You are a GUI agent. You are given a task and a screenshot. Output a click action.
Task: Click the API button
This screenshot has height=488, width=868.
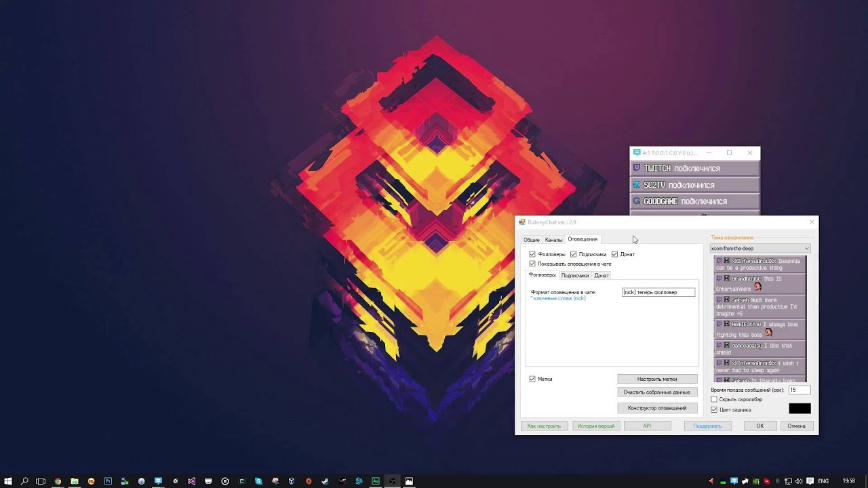(647, 426)
